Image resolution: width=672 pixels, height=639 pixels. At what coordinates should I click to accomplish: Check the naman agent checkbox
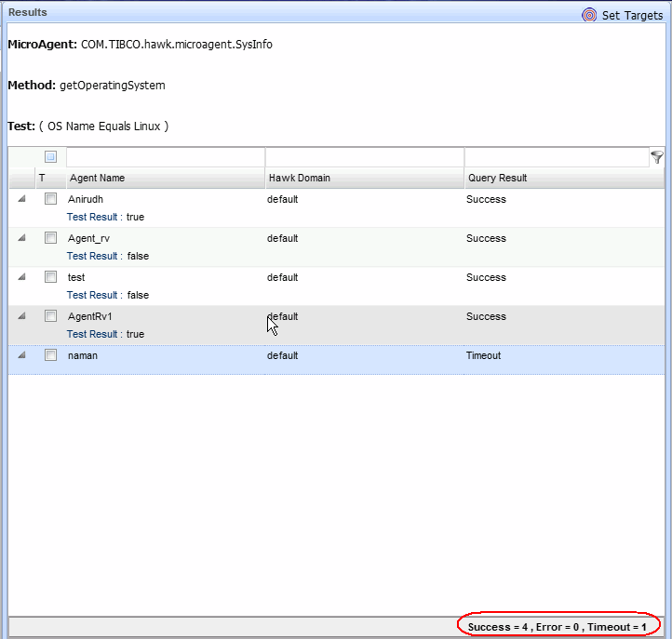tap(51, 355)
